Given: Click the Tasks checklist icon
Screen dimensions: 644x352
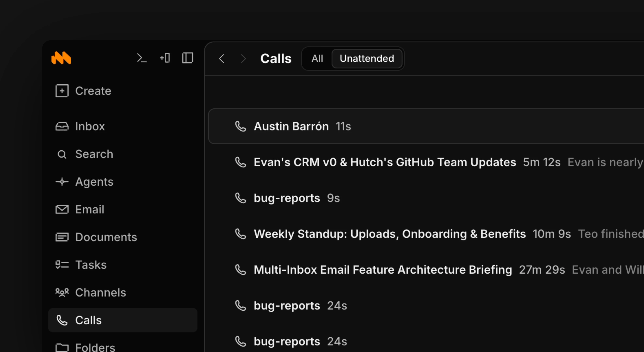Looking at the screenshot, I should click(x=62, y=265).
